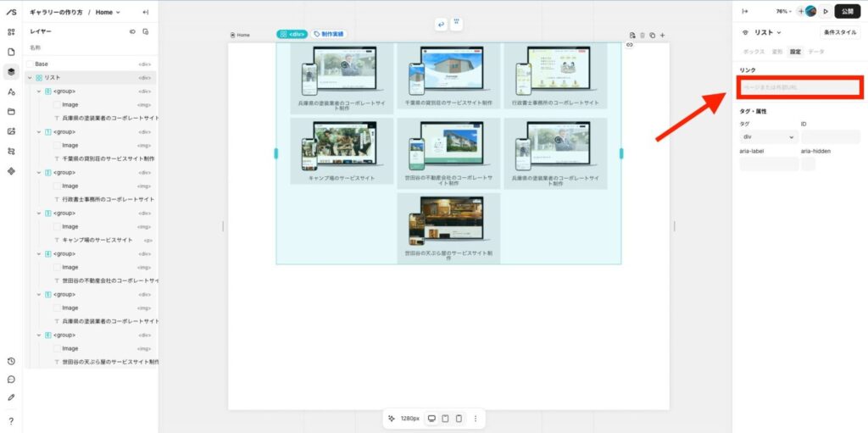Click the help question mark icon
Image resolution: width=868 pixels, height=433 pixels.
[11, 420]
